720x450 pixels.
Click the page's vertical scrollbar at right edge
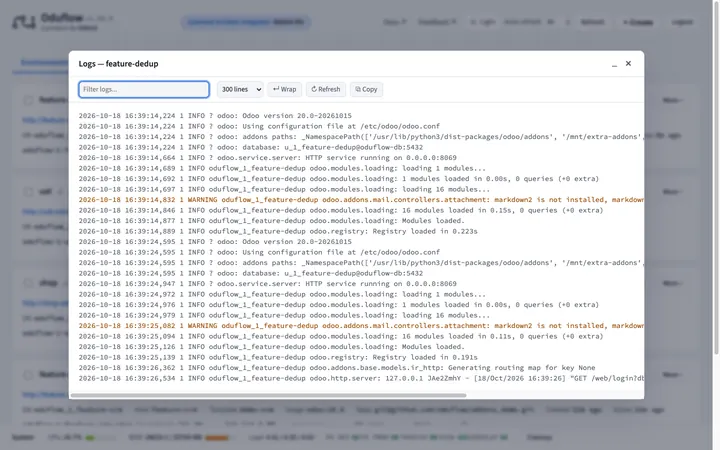[716, 179]
